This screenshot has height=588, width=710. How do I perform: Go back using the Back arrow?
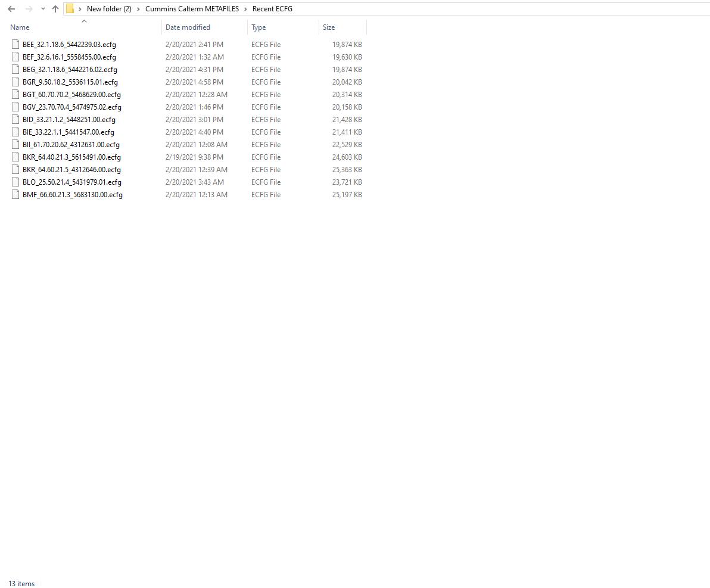tap(11, 9)
